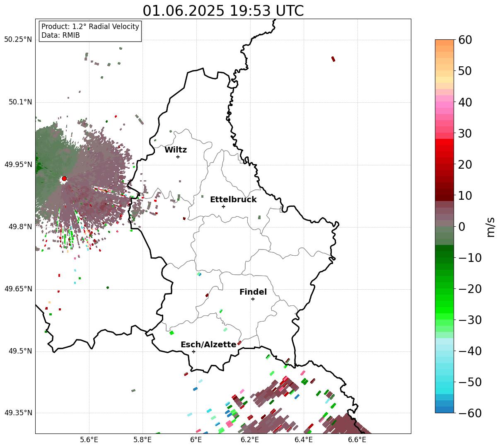Click the Findel cross marker
This screenshot has width=500, height=448.
253,299
